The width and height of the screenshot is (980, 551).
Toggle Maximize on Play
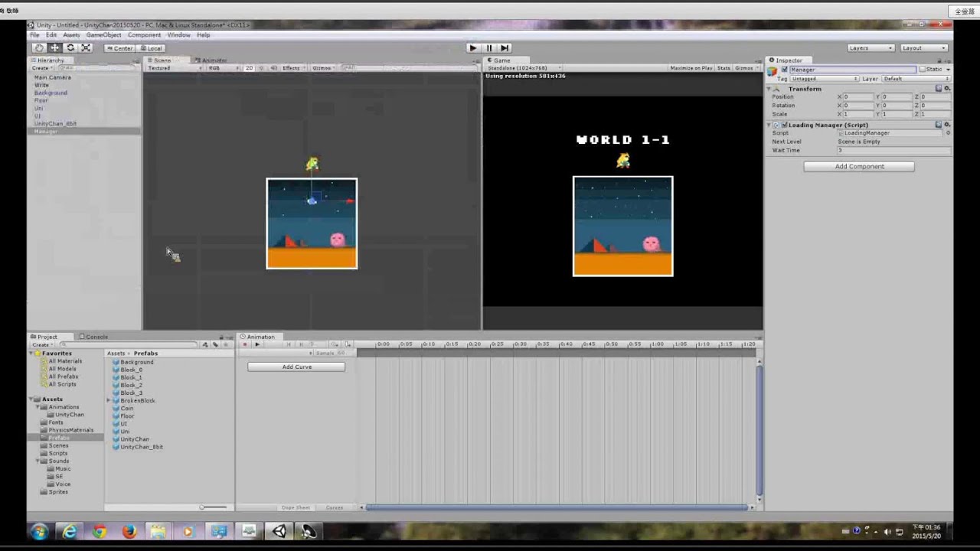(691, 68)
